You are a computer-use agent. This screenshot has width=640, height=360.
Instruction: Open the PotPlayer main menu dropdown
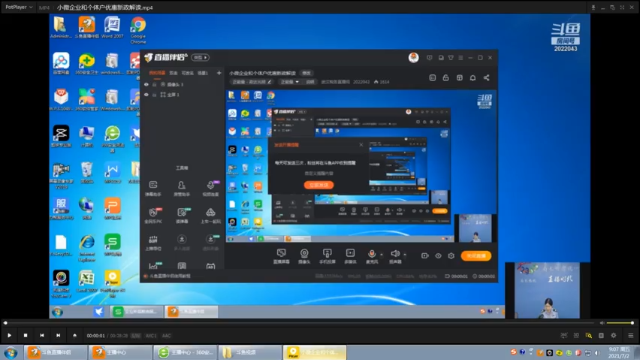point(19,7)
